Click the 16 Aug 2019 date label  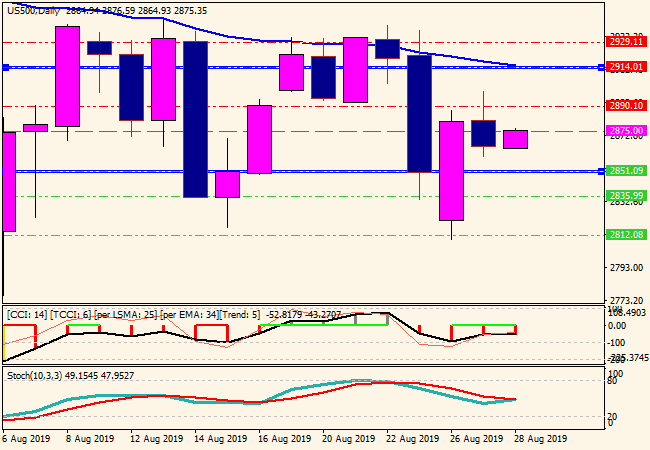[283, 438]
